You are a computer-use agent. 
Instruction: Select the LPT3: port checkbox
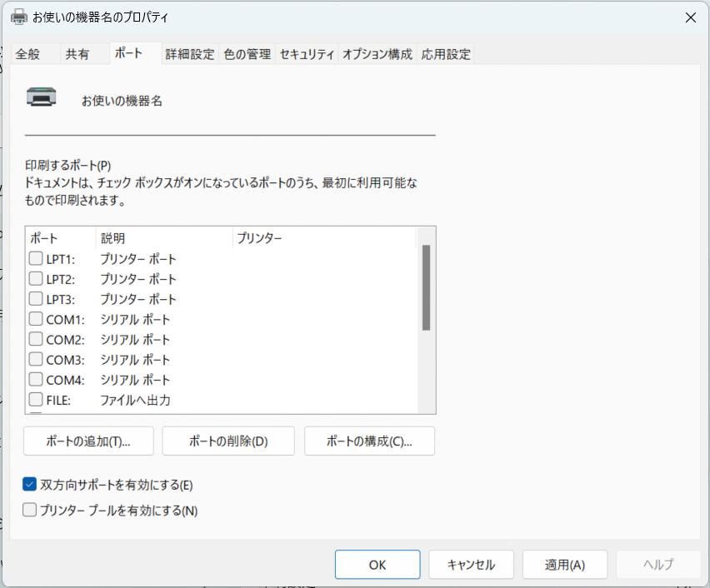pyautogui.click(x=36, y=299)
